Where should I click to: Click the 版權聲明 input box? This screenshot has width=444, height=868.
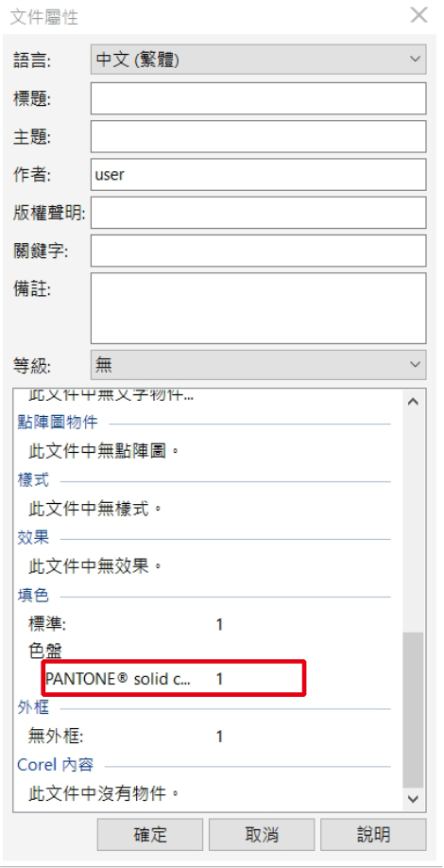(x=258, y=212)
